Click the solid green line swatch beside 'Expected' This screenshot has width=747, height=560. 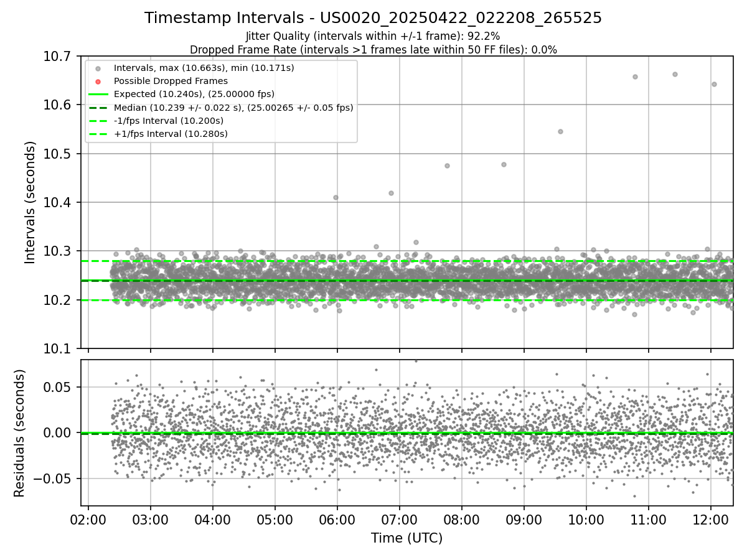click(x=98, y=94)
